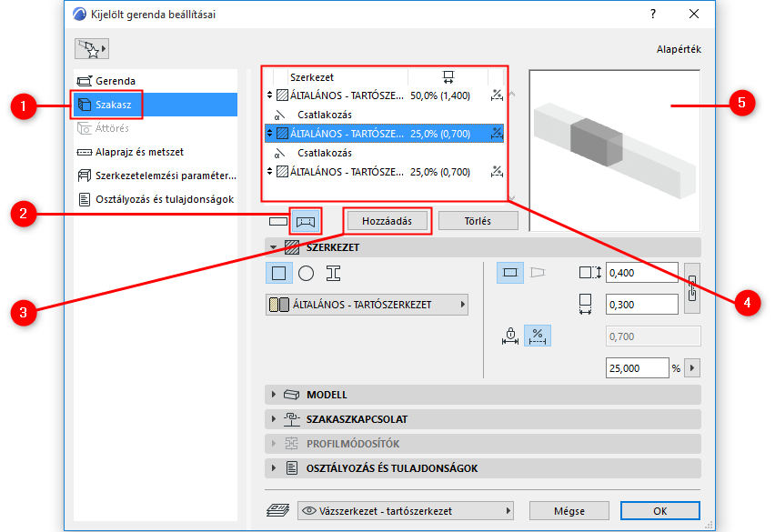Expand the MODELL panel

click(273, 395)
